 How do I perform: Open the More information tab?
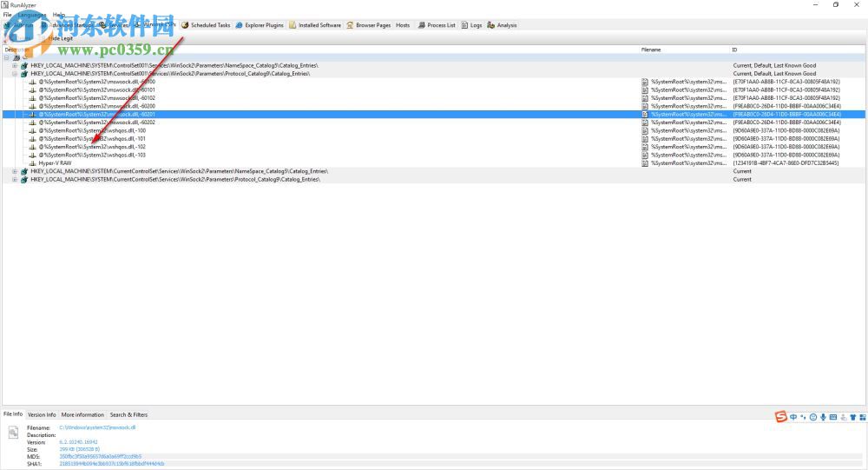[x=82, y=414]
